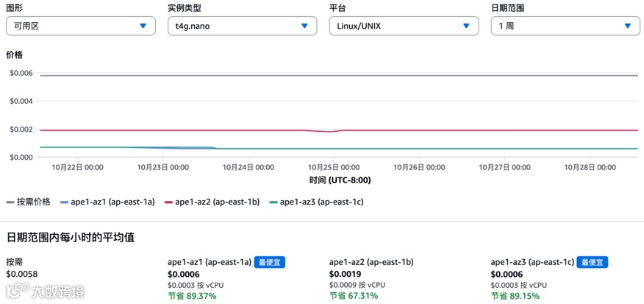This screenshot has height=304, width=644.
Task: Click the 价格 chart title
Action: click(15, 54)
